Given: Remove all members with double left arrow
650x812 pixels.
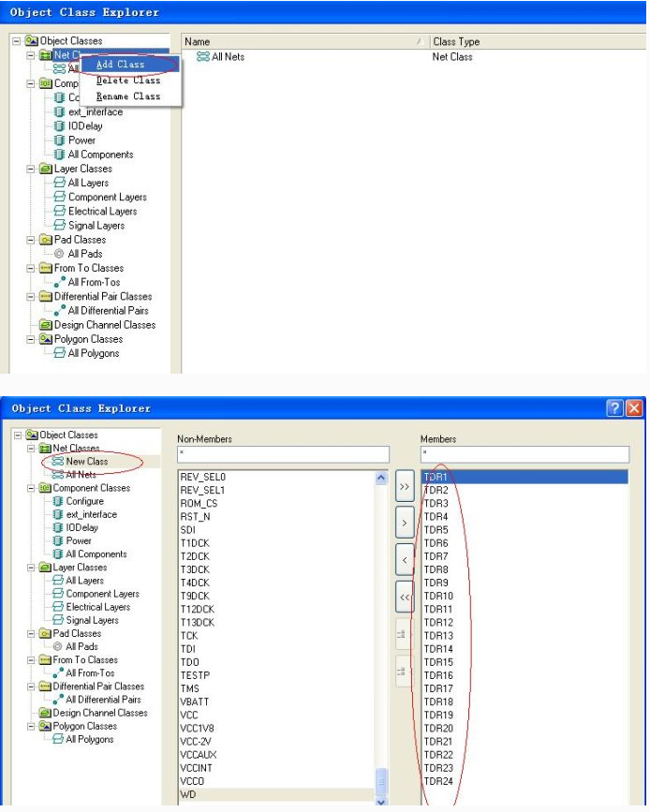Looking at the screenshot, I should (405, 596).
